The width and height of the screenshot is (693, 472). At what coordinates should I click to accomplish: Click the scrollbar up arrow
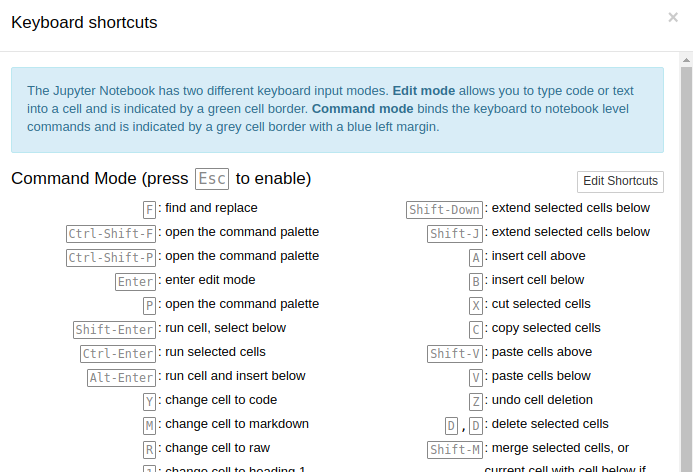point(686,60)
